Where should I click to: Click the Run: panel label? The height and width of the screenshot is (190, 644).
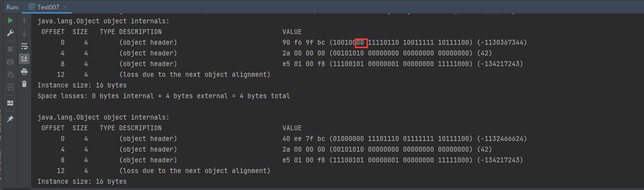12,7
